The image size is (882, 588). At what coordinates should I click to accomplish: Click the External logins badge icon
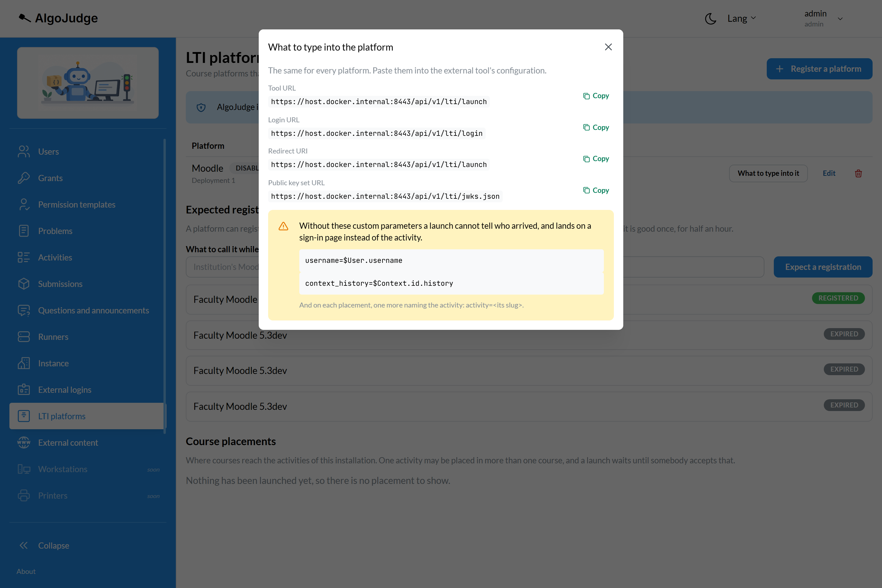coord(24,390)
